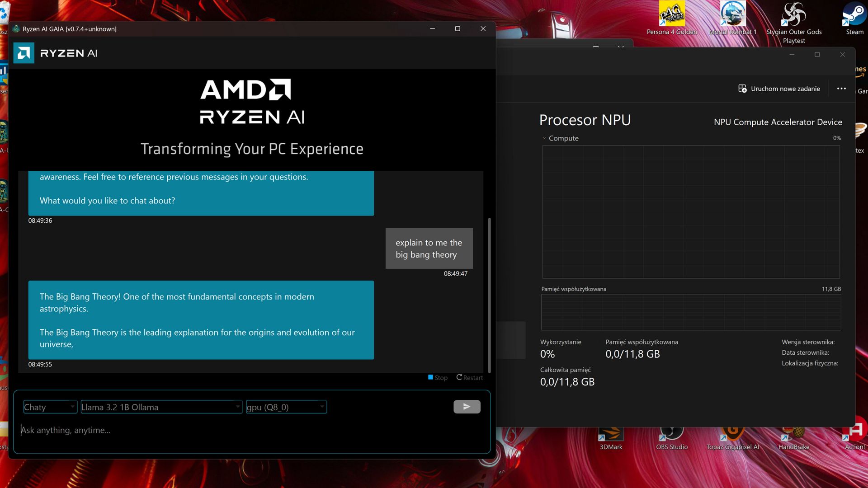868x488 pixels.
Task: Click the chat history scrollbar
Action: point(489,295)
